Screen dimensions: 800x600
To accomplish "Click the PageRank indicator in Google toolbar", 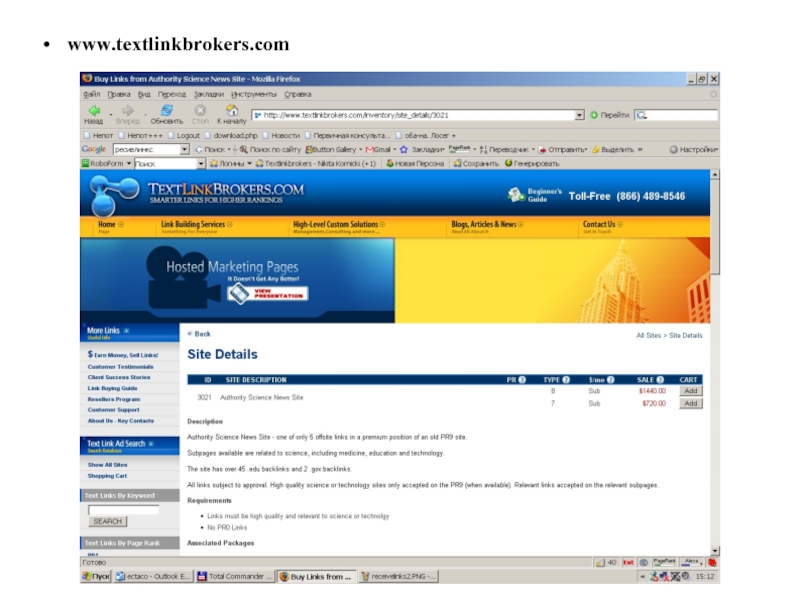I will (459, 148).
